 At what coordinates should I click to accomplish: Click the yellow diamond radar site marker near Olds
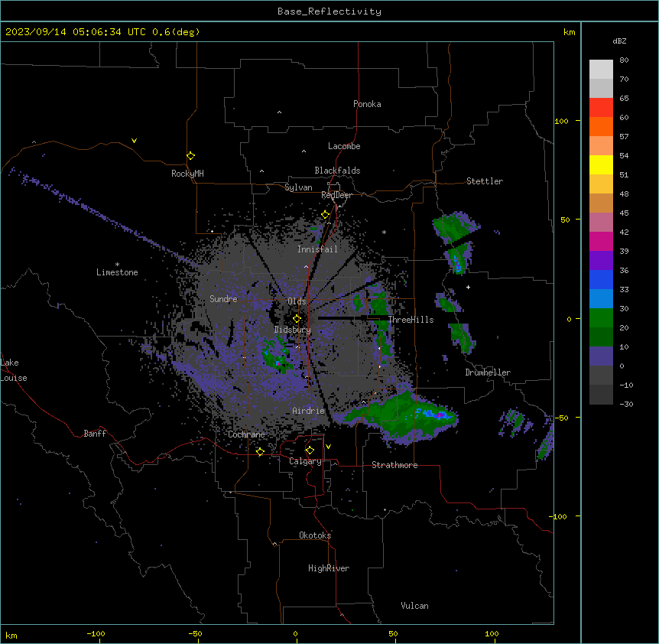pyautogui.click(x=297, y=319)
